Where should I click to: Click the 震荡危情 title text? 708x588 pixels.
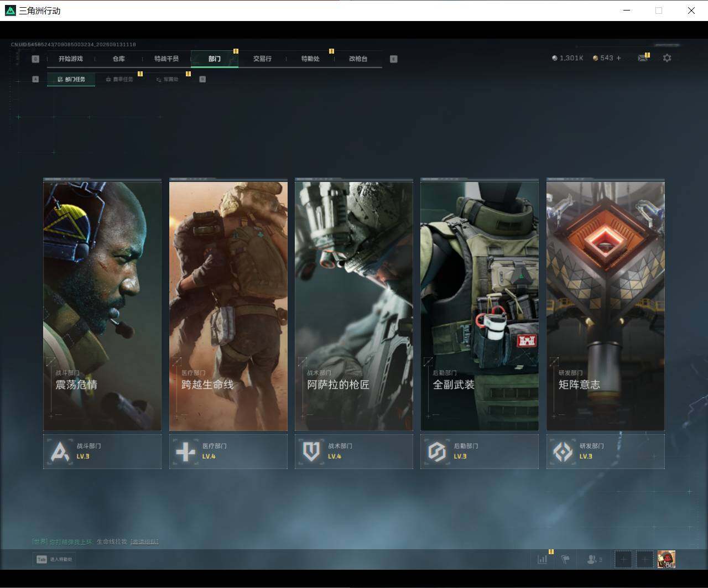(x=76, y=384)
